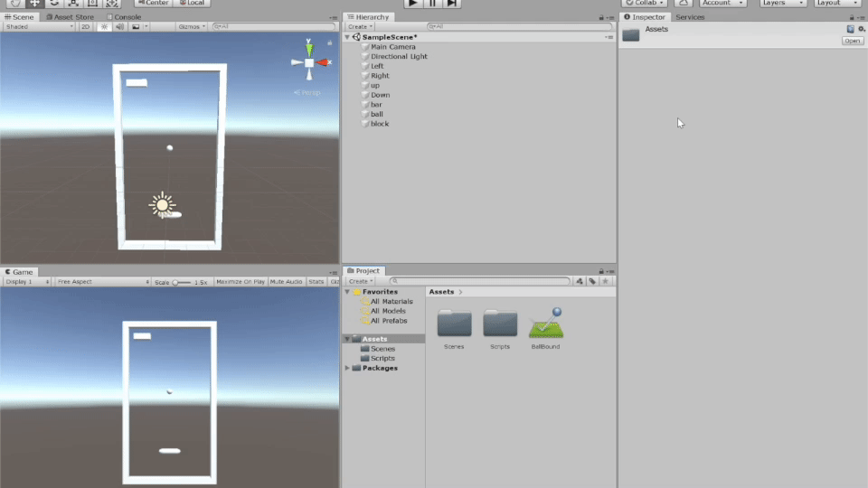
Task: Click the Open button in Inspector
Action: [853, 41]
